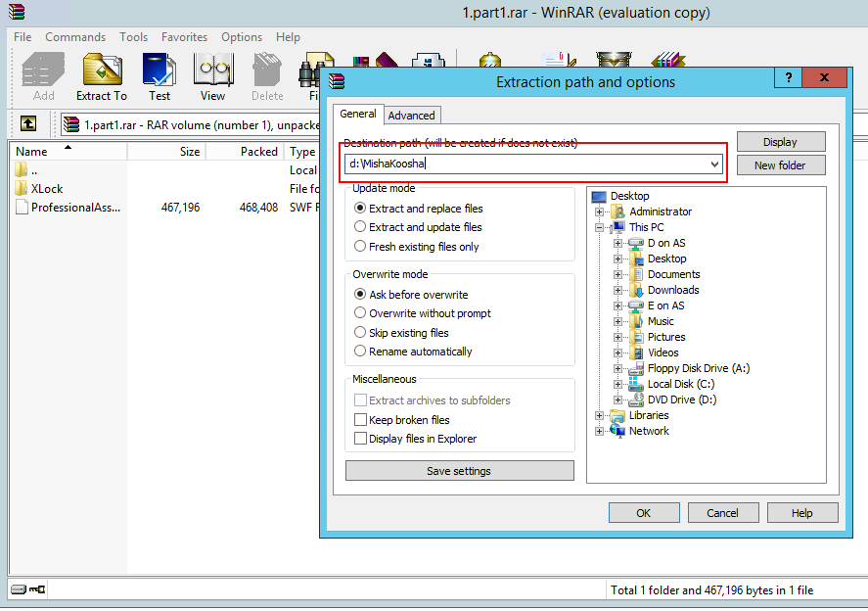Viewport: 868px width, 611px height.
Task: Open the Tools menu
Action: pos(133,37)
